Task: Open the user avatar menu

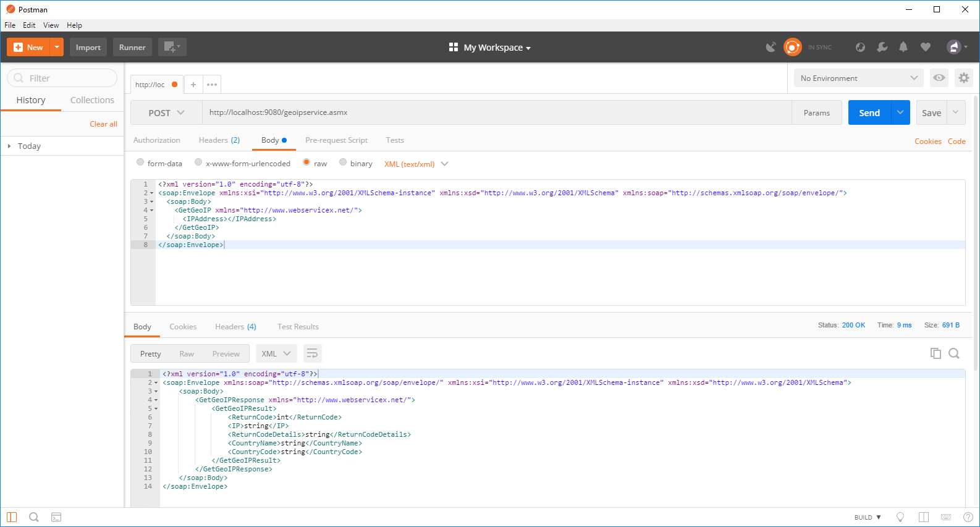Action: (957, 47)
